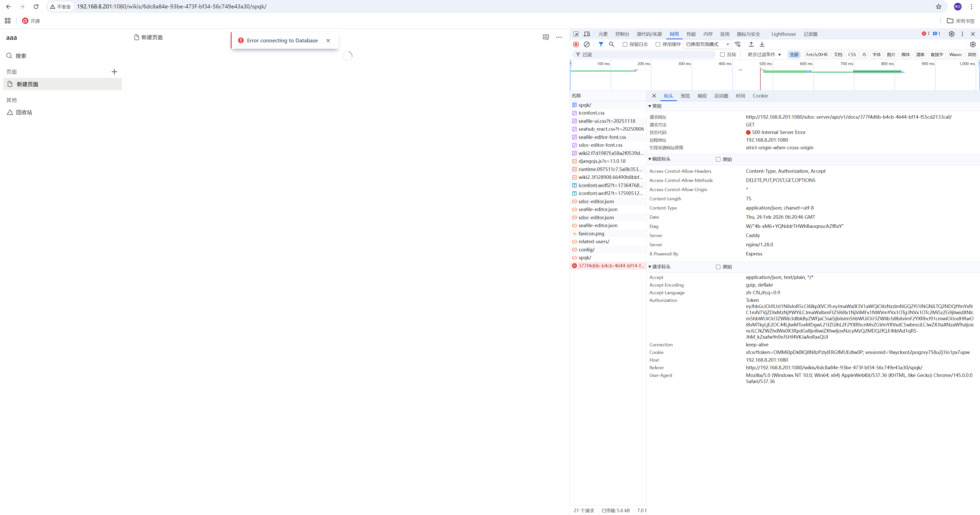
Task: Open DevTools settings gear icon
Action: pyautogui.click(x=951, y=34)
